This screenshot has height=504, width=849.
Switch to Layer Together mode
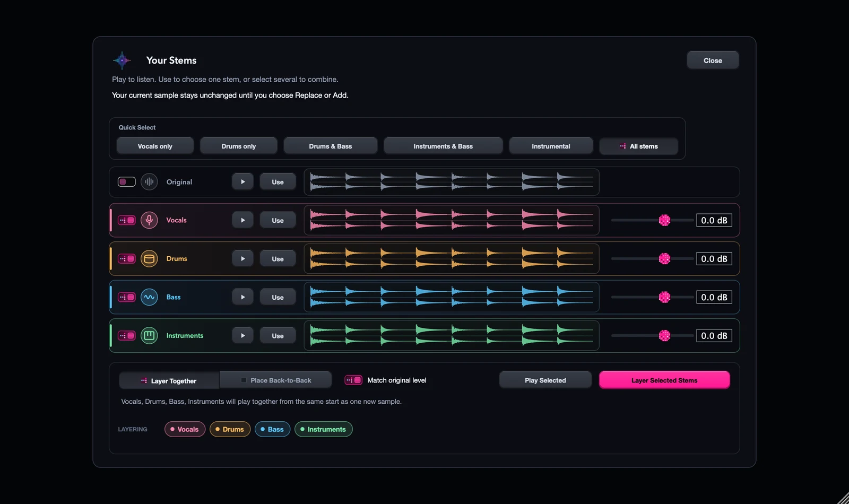tap(169, 380)
